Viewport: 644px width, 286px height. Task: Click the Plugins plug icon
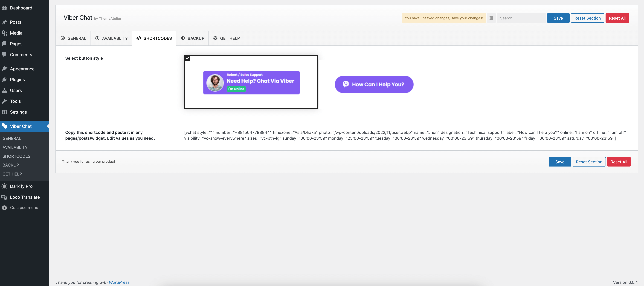pos(4,79)
